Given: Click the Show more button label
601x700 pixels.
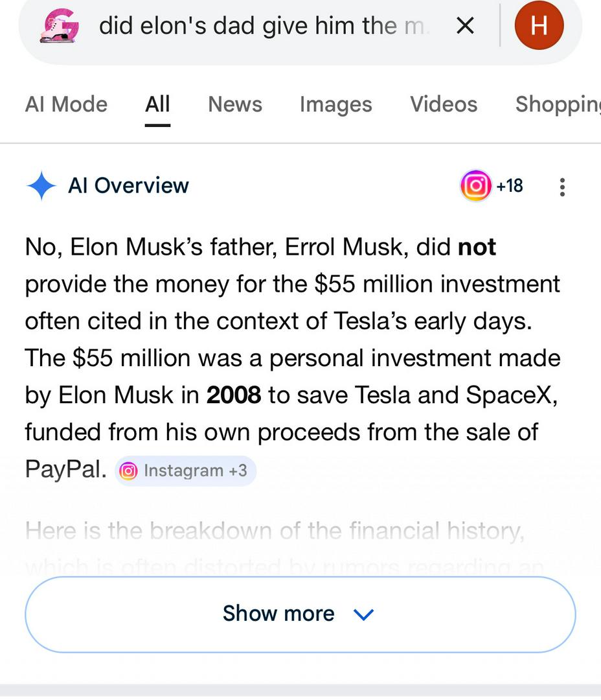Looking at the screenshot, I should (x=278, y=614).
